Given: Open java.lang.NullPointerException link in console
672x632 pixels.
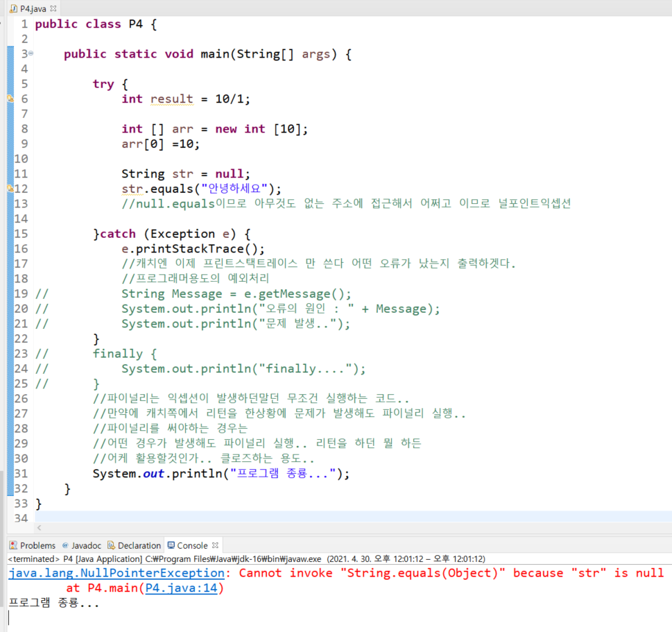Looking at the screenshot, I should pos(117,573).
